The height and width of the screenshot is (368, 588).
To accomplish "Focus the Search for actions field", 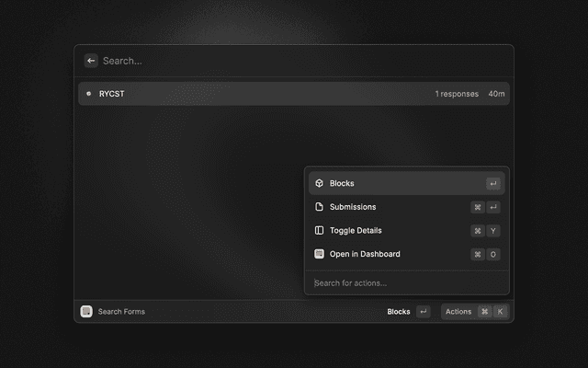I will tap(404, 283).
